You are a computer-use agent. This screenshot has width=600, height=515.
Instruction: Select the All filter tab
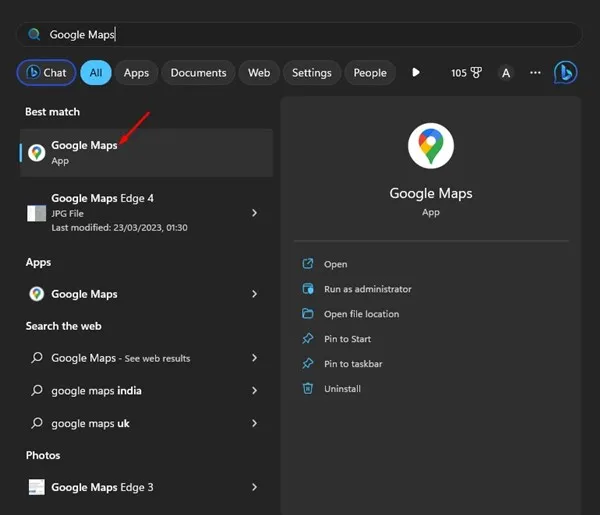[96, 73]
